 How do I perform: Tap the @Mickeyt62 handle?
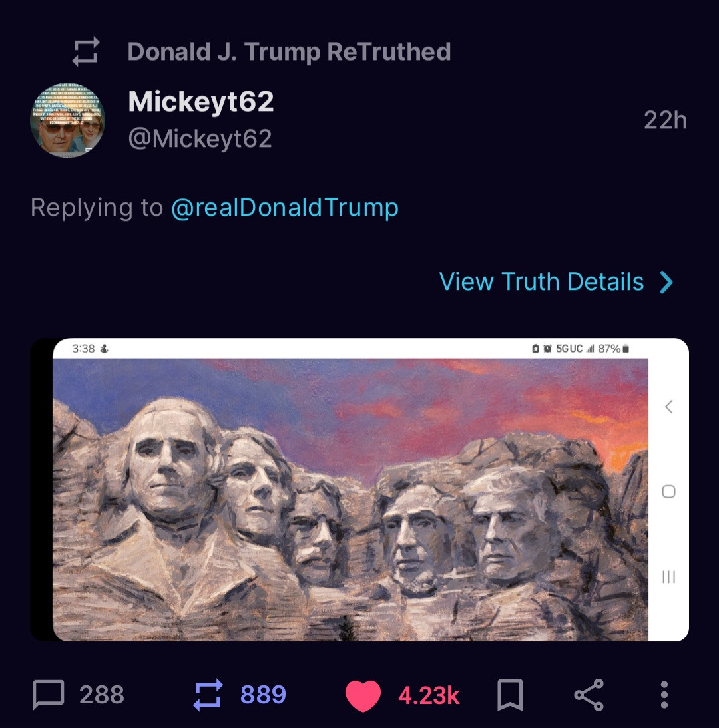pos(200,139)
